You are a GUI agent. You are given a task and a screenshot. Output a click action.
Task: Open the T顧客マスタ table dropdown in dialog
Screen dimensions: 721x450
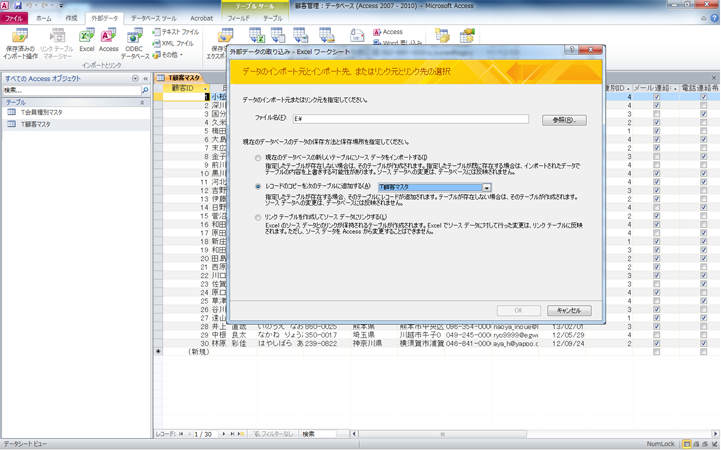(487, 187)
